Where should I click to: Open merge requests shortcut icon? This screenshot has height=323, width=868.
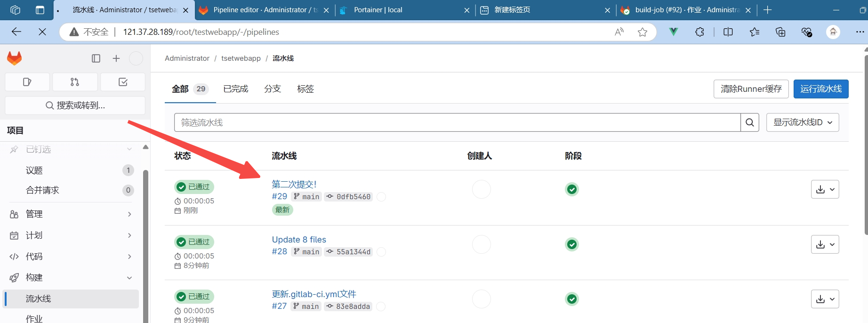(75, 82)
